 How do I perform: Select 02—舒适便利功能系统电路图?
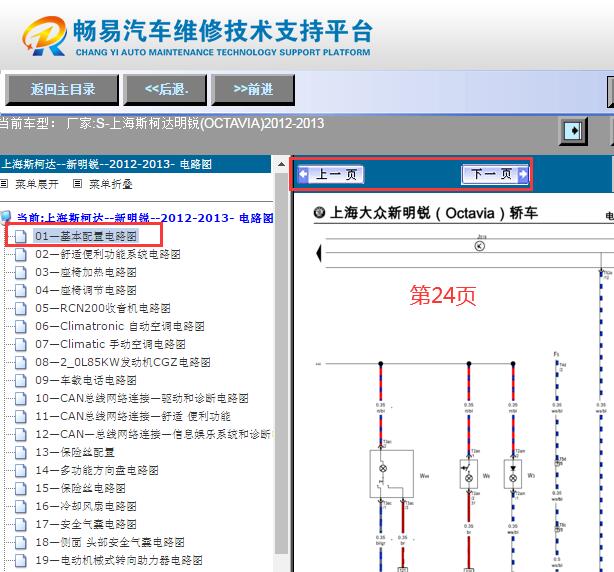click(108, 254)
